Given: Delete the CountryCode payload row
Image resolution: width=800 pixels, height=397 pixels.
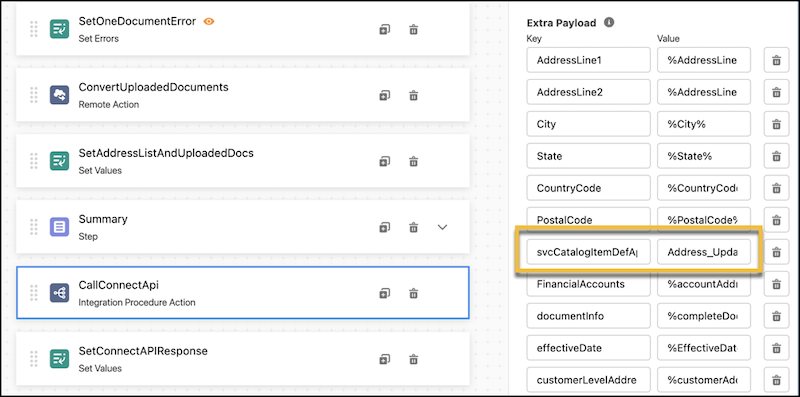Looking at the screenshot, I should pyautogui.click(x=777, y=188).
